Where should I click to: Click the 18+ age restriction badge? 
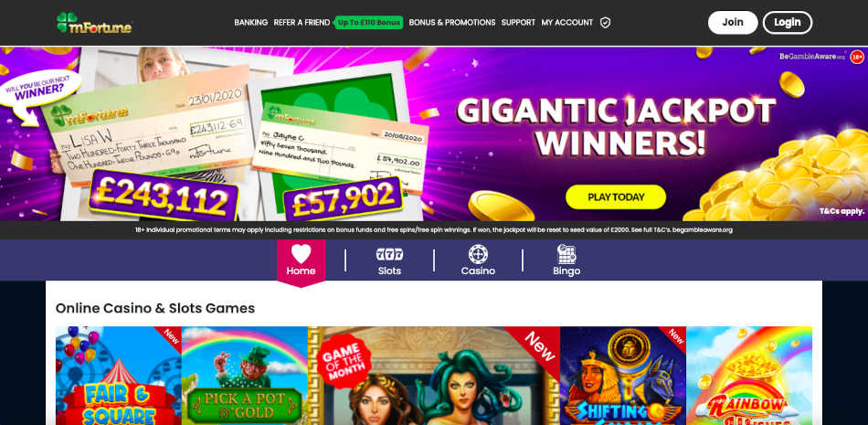pos(857,57)
